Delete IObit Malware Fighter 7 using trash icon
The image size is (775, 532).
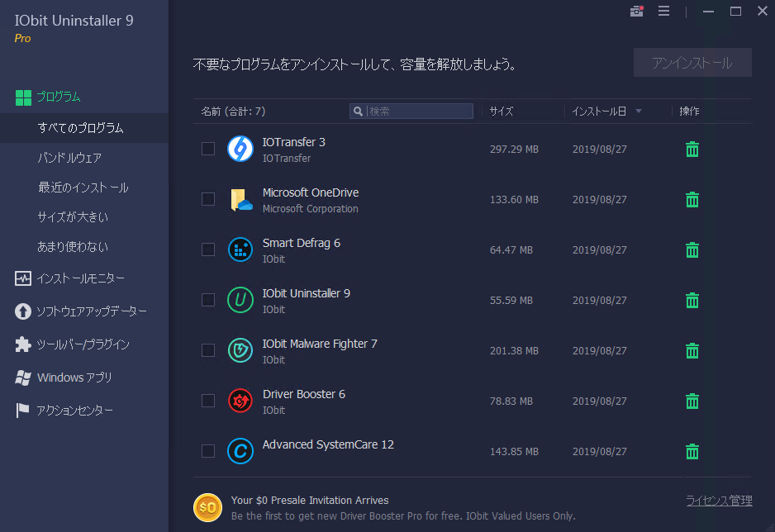[x=692, y=351]
